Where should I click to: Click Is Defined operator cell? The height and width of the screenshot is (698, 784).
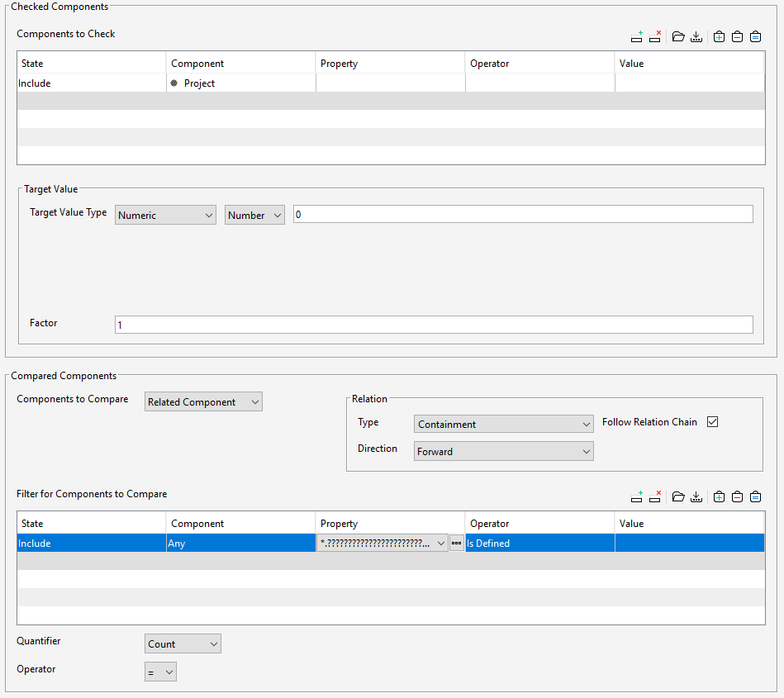point(540,543)
